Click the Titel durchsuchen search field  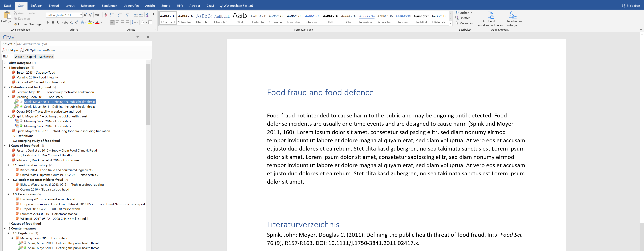click(84, 44)
